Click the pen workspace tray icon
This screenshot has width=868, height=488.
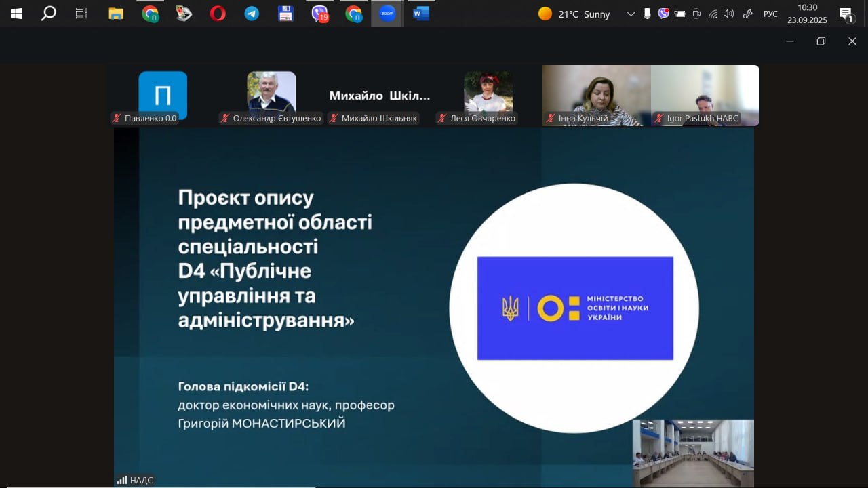pos(748,14)
